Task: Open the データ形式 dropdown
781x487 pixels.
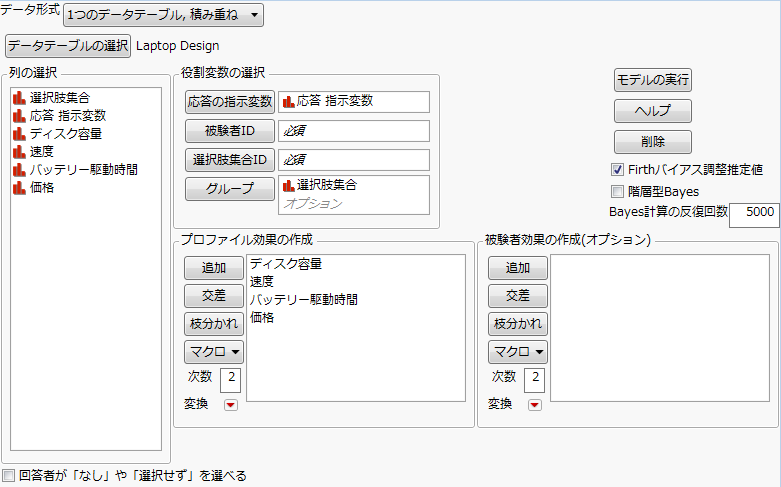Action: tap(163, 15)
